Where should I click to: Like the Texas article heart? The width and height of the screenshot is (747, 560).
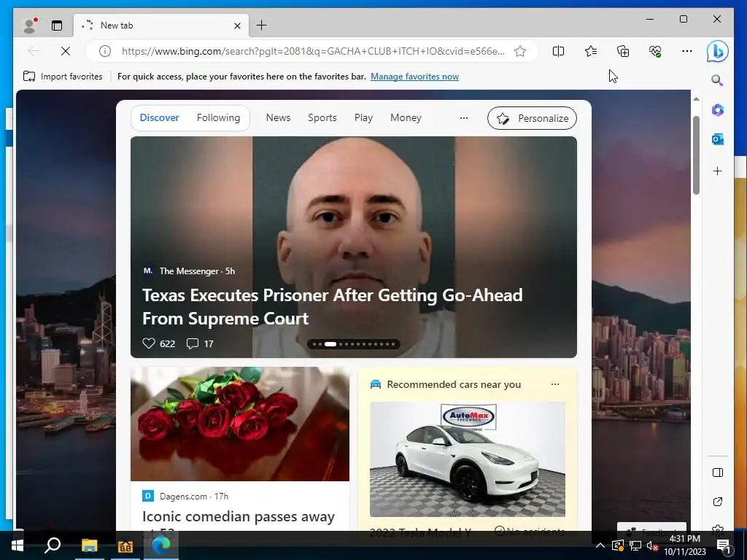[x=149, y=343]
